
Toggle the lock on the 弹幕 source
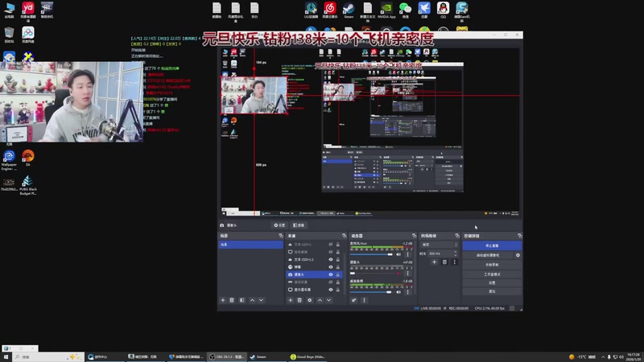(x=338, y=267)
